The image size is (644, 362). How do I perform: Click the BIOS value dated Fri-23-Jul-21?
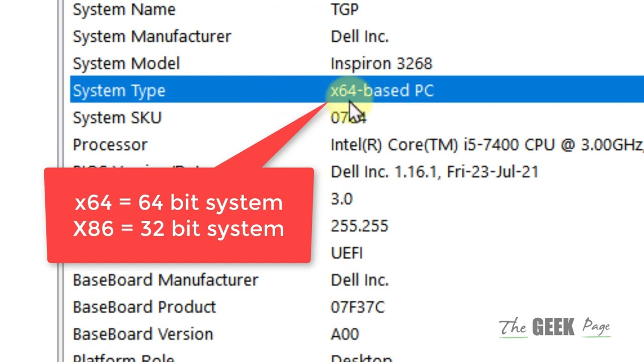[434, 172]
